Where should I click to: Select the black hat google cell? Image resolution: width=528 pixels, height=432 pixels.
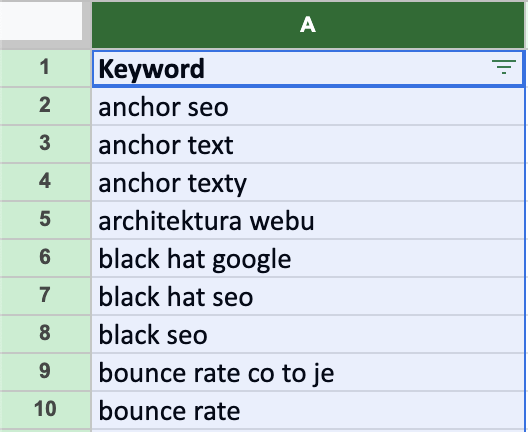tap(308, 259)
